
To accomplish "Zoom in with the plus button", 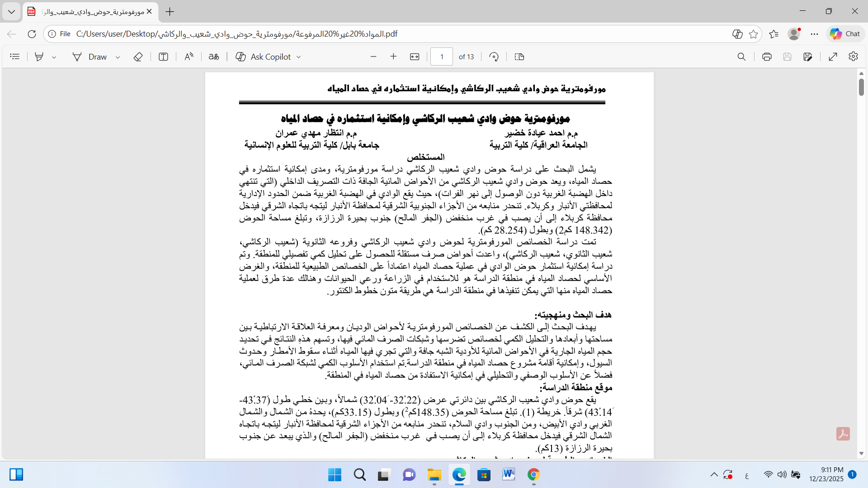I will click(393, 56).
